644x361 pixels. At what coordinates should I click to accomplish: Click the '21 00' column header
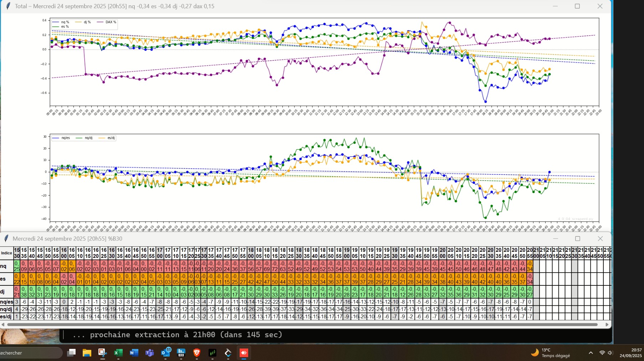coord(536,253)
